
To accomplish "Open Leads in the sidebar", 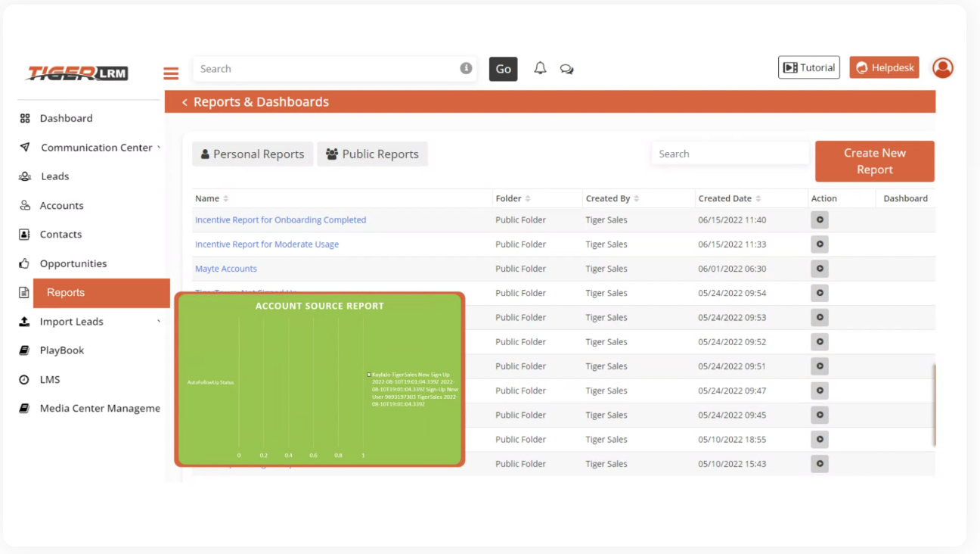I will click(54, 176).
